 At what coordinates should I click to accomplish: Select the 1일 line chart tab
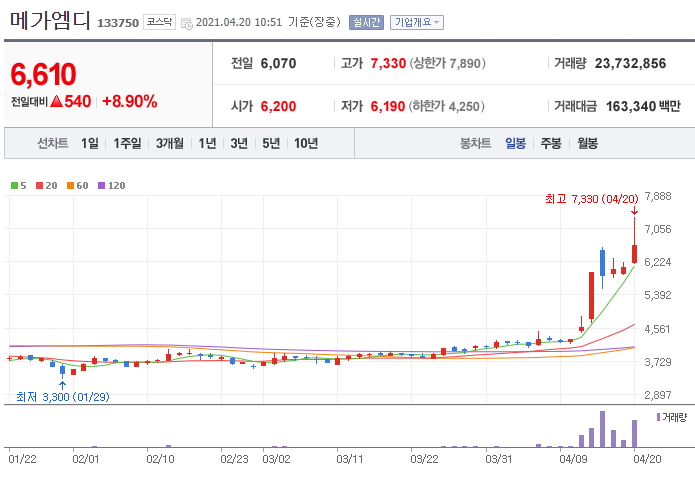click(x=90, y=143)
